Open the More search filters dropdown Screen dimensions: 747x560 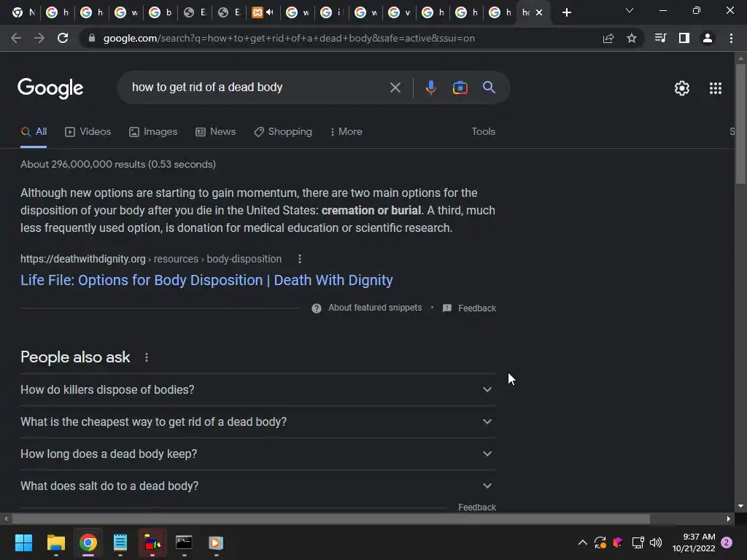pos(347,132)
